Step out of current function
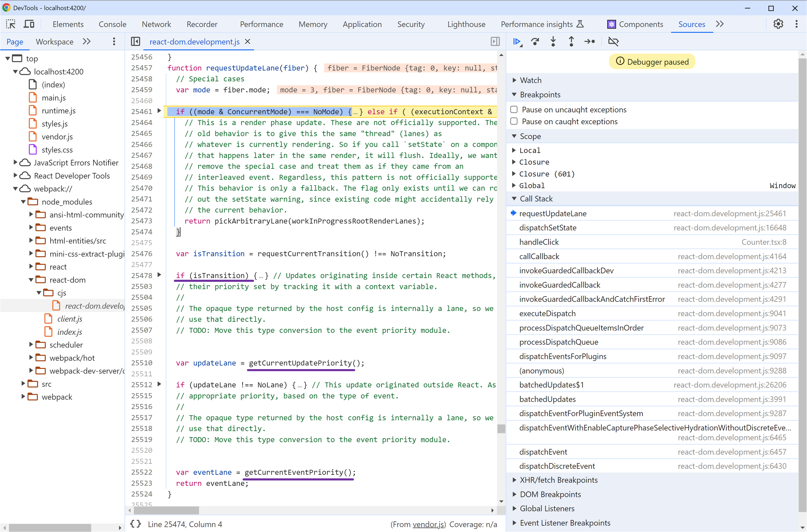 (x=571, y=42)
